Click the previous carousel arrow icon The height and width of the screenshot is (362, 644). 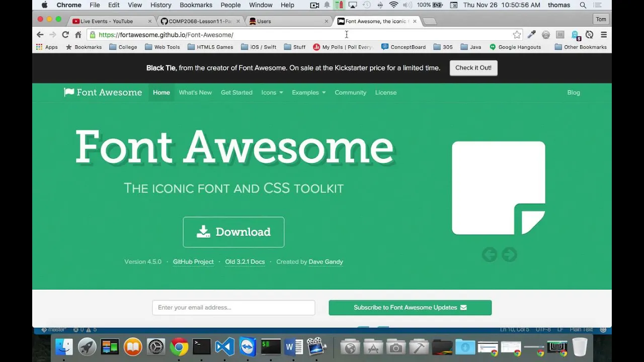click(490, 254)
